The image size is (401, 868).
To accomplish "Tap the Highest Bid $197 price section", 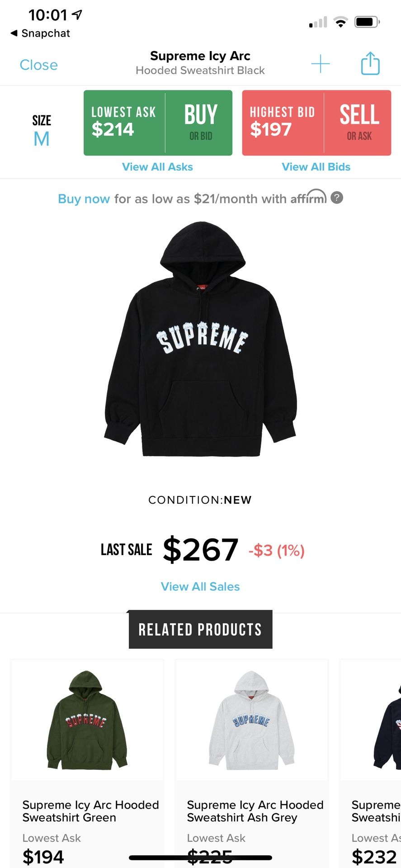I will [x=283, y=123].
